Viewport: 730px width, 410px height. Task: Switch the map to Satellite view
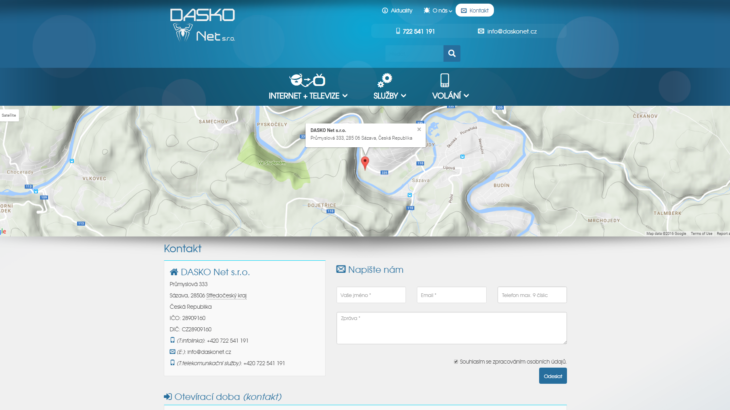[x=9, y=115]
